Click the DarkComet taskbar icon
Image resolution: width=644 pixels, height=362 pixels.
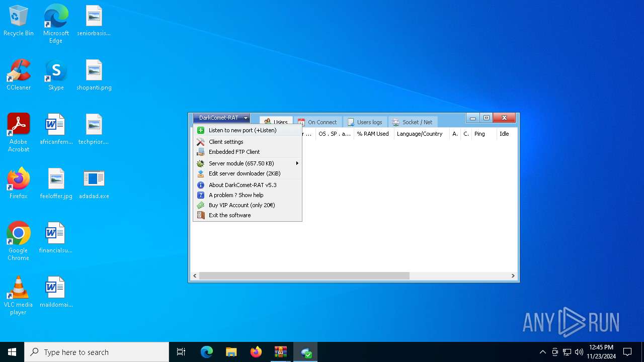point(305,352)
